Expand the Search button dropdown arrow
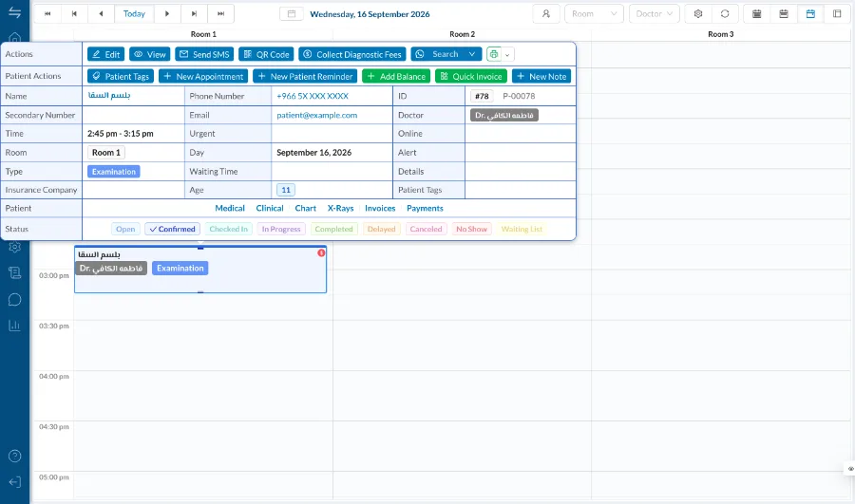 click(x=472, y=54)
